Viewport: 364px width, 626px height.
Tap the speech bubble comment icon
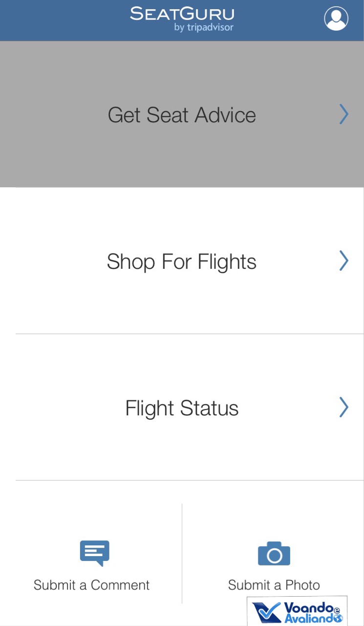94,553
